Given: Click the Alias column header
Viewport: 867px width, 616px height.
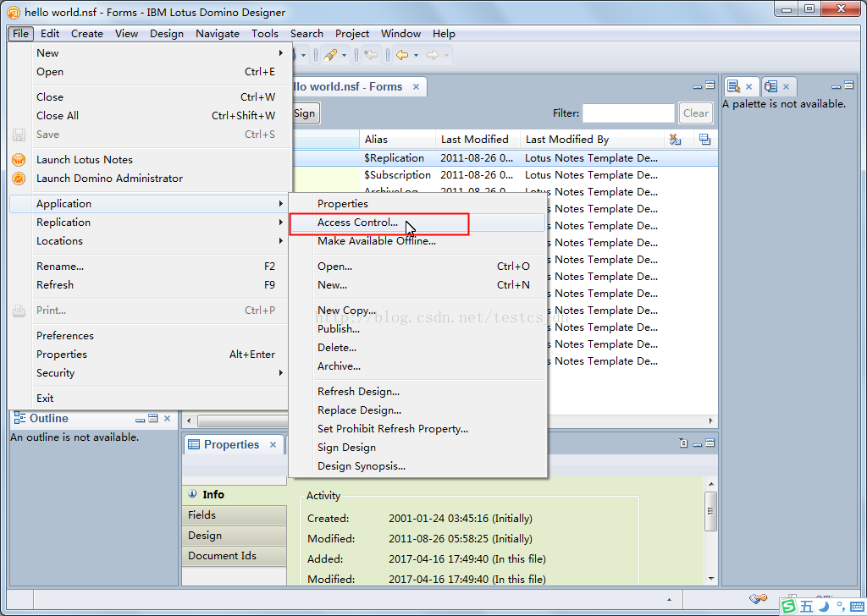Looking at the screenshot, I should 397,140.
